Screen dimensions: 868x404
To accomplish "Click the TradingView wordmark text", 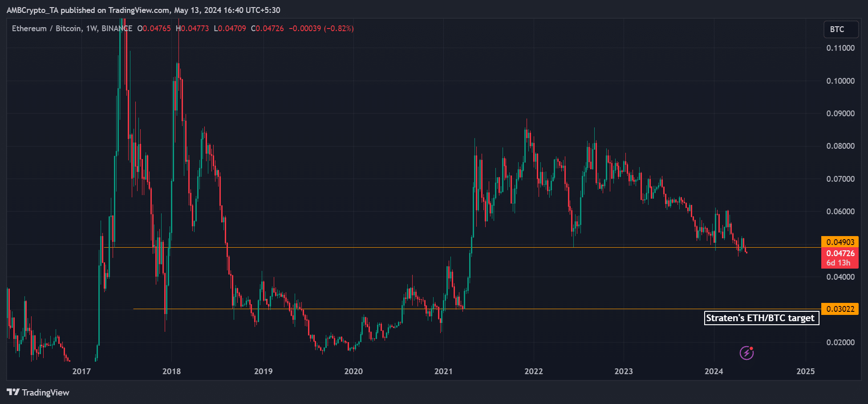I will point(46,392).
